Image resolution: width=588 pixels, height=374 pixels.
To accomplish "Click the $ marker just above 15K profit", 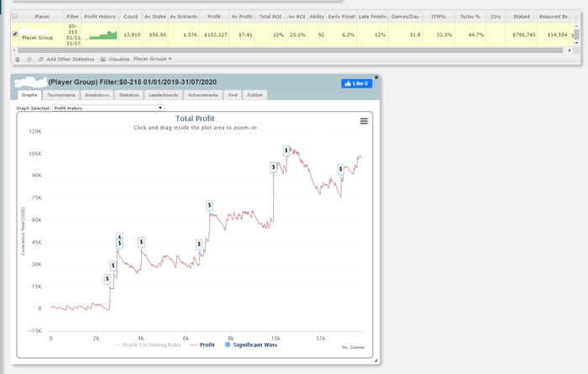I will (x=108, y=279).
